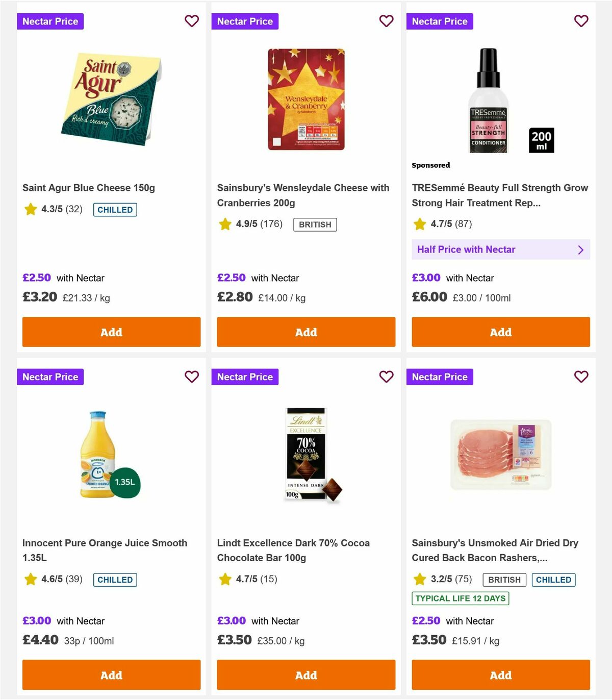612x700 pixels.
Task: Toggle favorite heart on Innocent orange juice
Action: tap(192, 377)
